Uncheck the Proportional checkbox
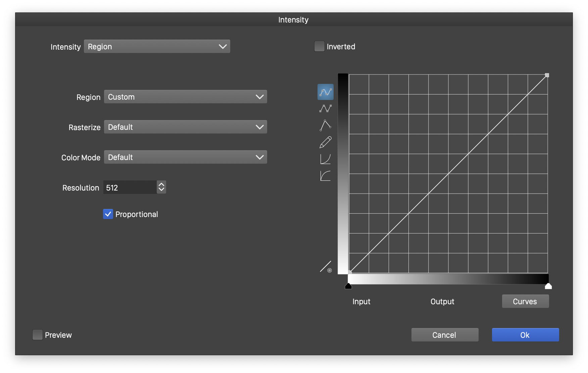 (x=108, y=214)
